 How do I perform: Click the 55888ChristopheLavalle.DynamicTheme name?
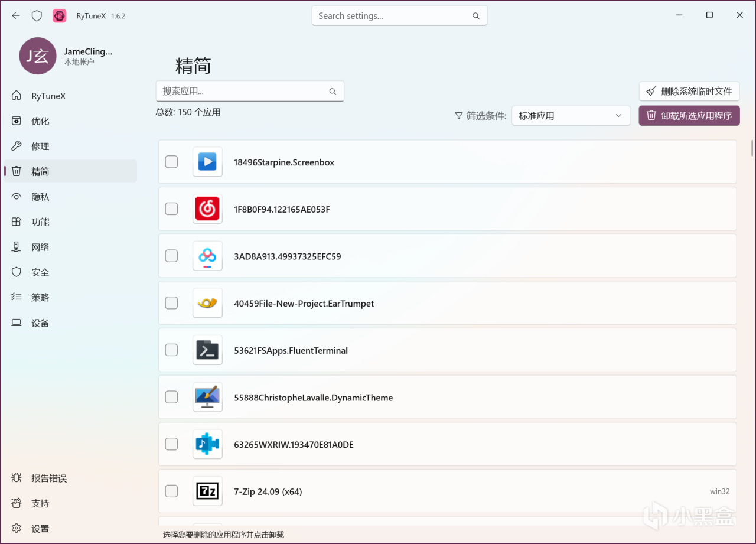[314, 398]
